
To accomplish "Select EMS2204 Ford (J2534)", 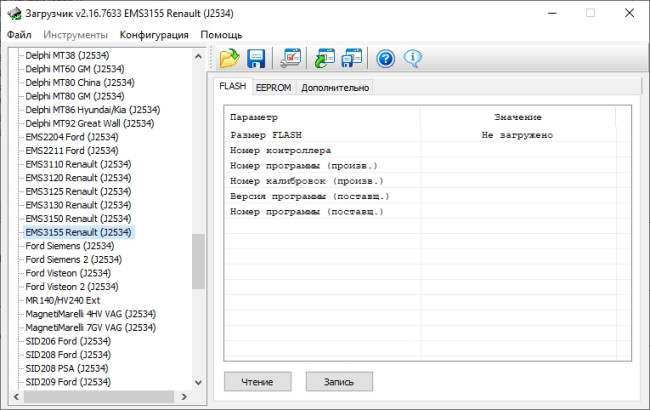I will coord(72,137).
